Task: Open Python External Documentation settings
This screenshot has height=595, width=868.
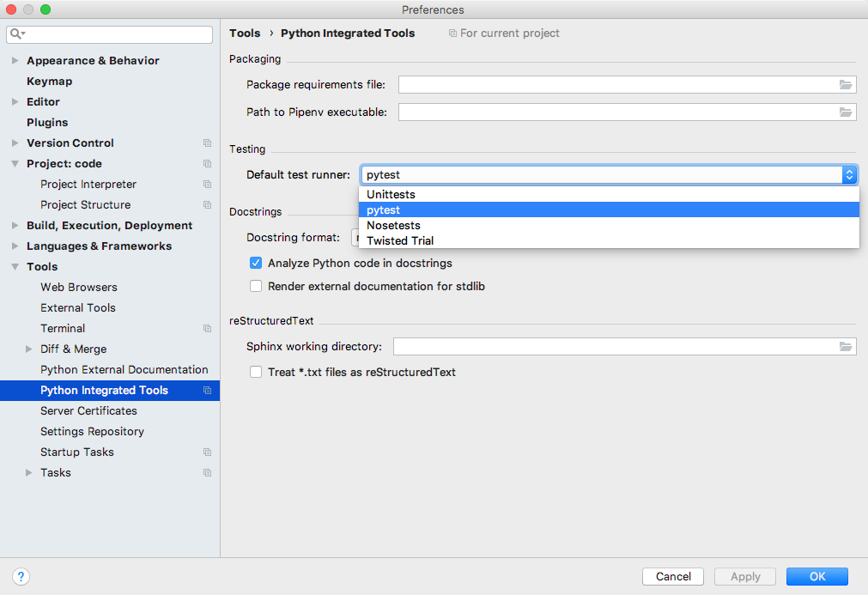Action: click(x=124, y=370)
